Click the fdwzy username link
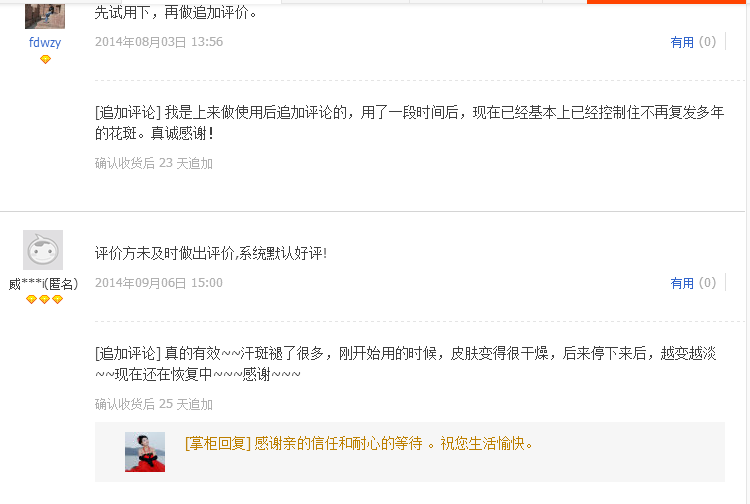This screenshot has height=504, width=750. coord(45,43)
